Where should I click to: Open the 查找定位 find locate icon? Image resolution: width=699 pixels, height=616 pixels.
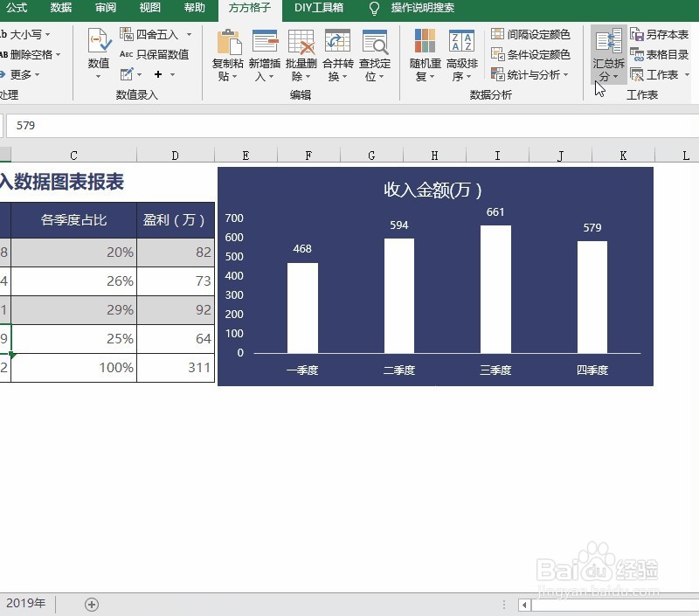click(375, 42)
